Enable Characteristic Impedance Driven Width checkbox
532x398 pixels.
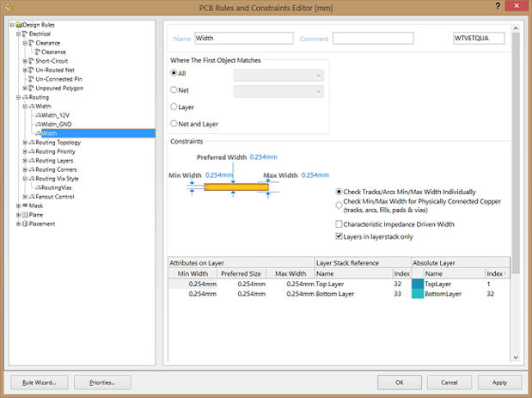[339, 224]
